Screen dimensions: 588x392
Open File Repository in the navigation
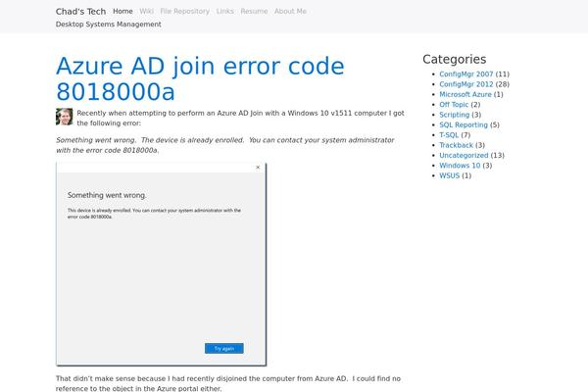pos(184,11)
